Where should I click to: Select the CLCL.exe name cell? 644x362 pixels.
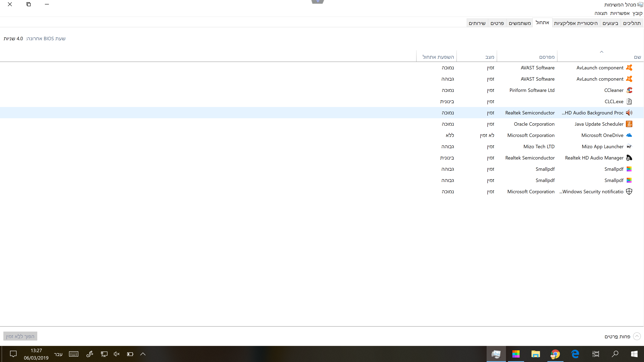tap(614, 102)
